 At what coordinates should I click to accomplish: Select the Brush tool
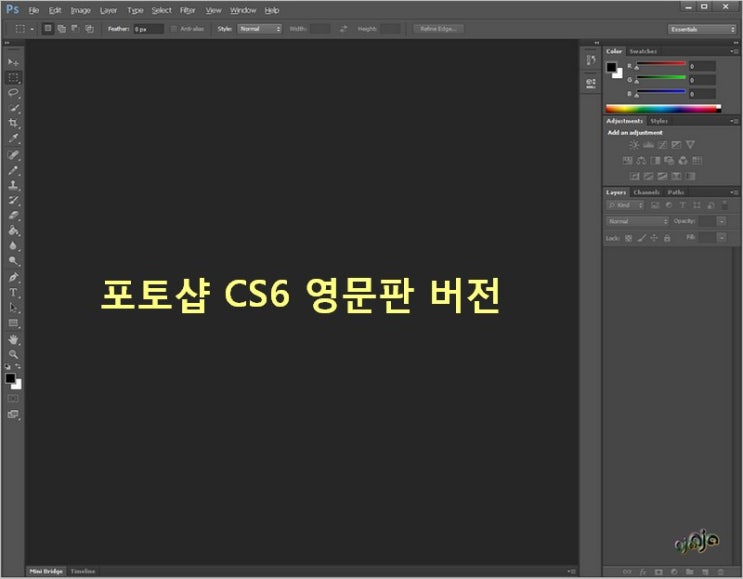click(13, 171)
